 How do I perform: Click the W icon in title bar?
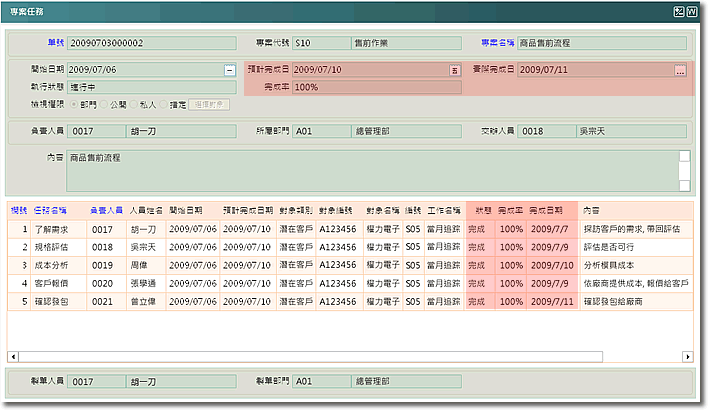pos(692,10)
